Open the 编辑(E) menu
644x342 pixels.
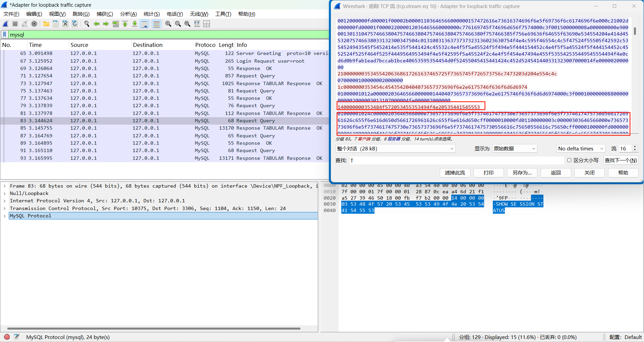pyautogui.click(x=34, y=14)
